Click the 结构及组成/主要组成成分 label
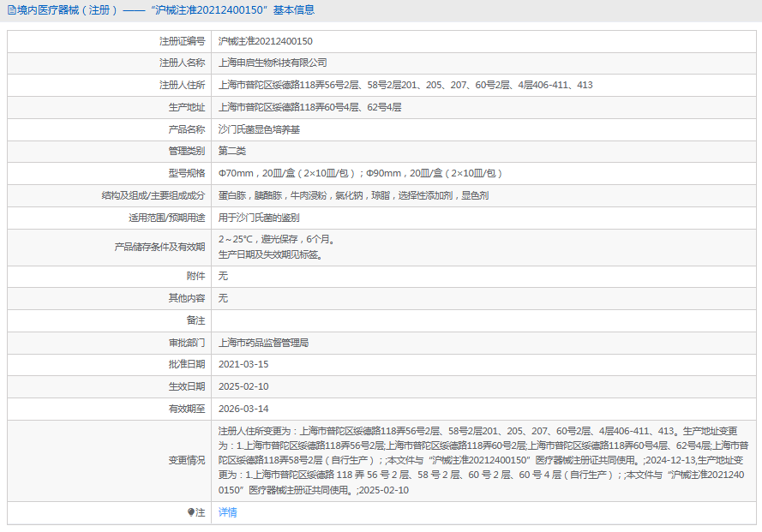Screen dimensions: 762x532 click(x=153, y=196)
